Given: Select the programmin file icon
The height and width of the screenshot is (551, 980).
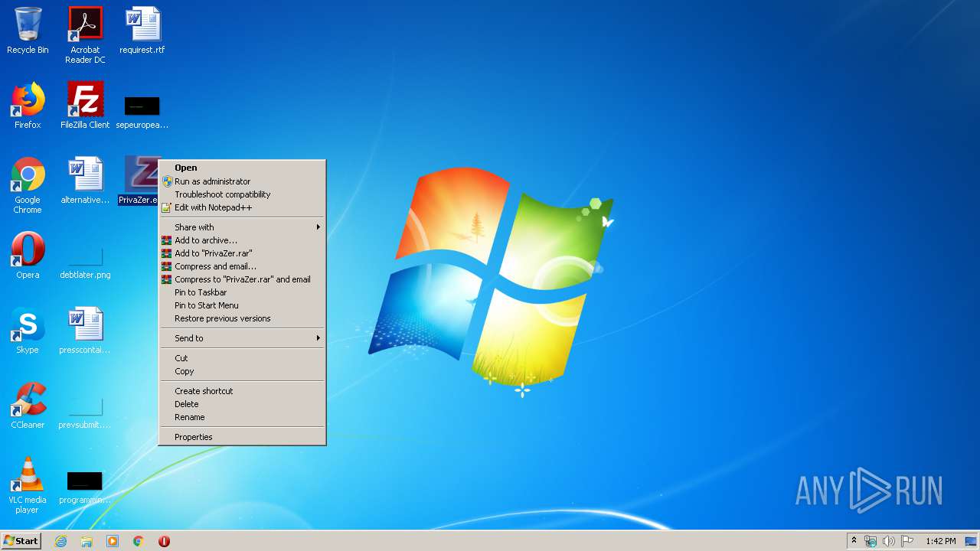Looking at the screenshot, I should click(85, 487).
